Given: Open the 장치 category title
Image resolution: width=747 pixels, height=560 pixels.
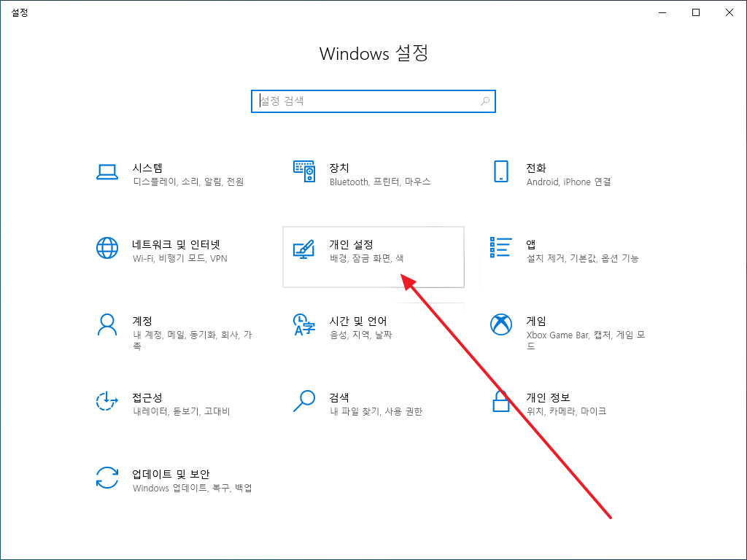Looking at the screenshot, I should 339,168.
